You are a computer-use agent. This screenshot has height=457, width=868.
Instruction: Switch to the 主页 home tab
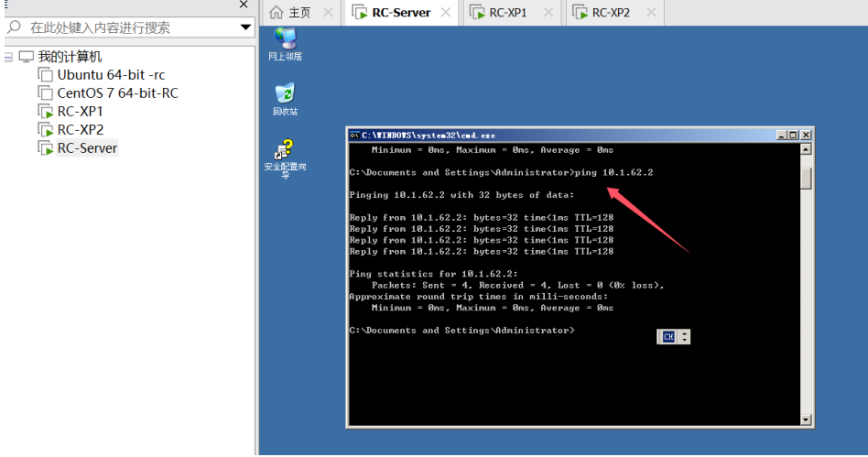click(299, 12)
